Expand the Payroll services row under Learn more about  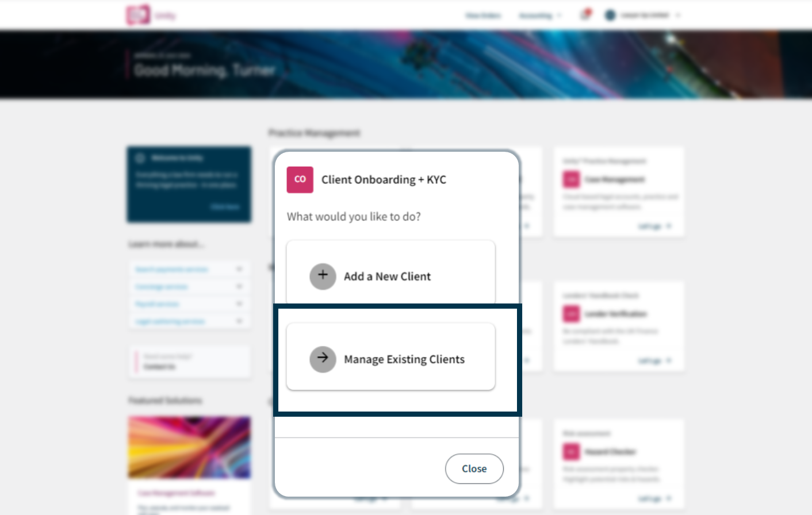click(x=189, y=304)
